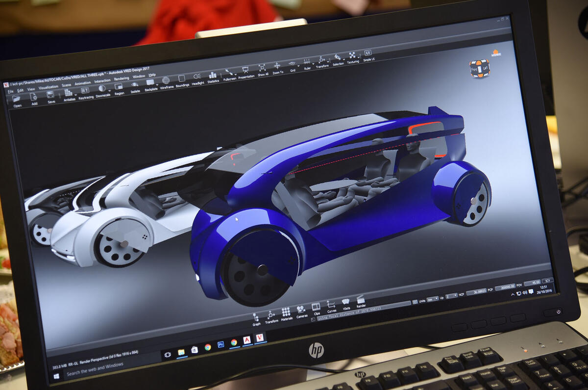Open the VSets variant sets icon
The image size is (588, 390).
[x=346, y=303]
